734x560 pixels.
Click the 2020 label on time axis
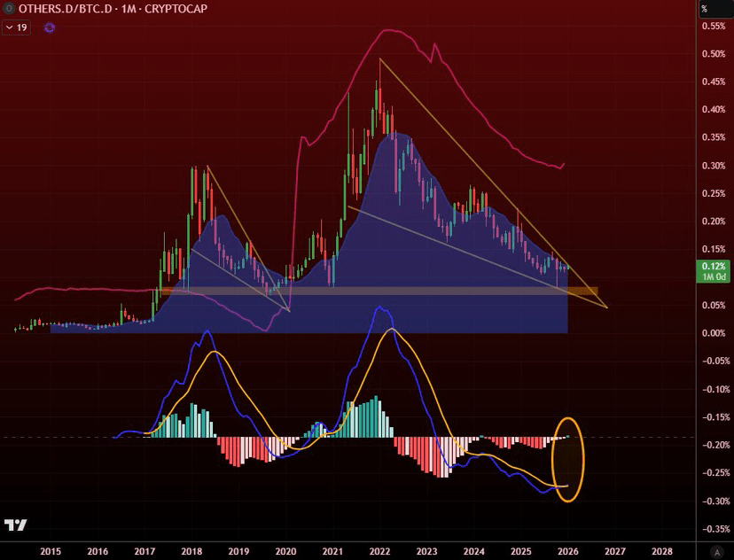click(285, 551)
